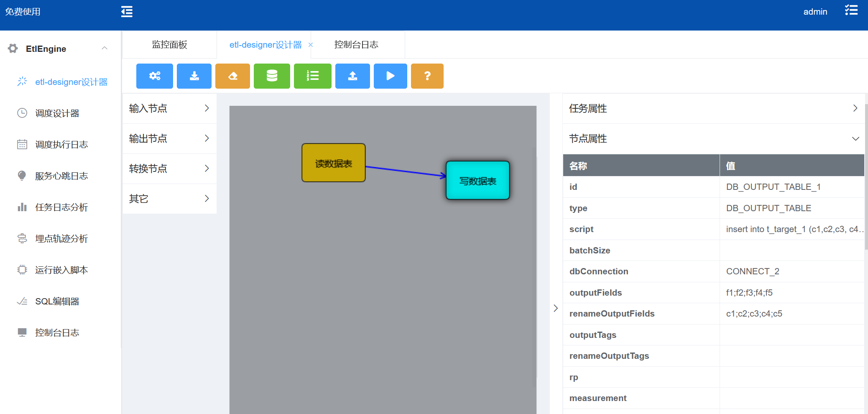Click the gears settings toolbar button
868x414 pixels.
pyautogui.click(x=155, y=76)
